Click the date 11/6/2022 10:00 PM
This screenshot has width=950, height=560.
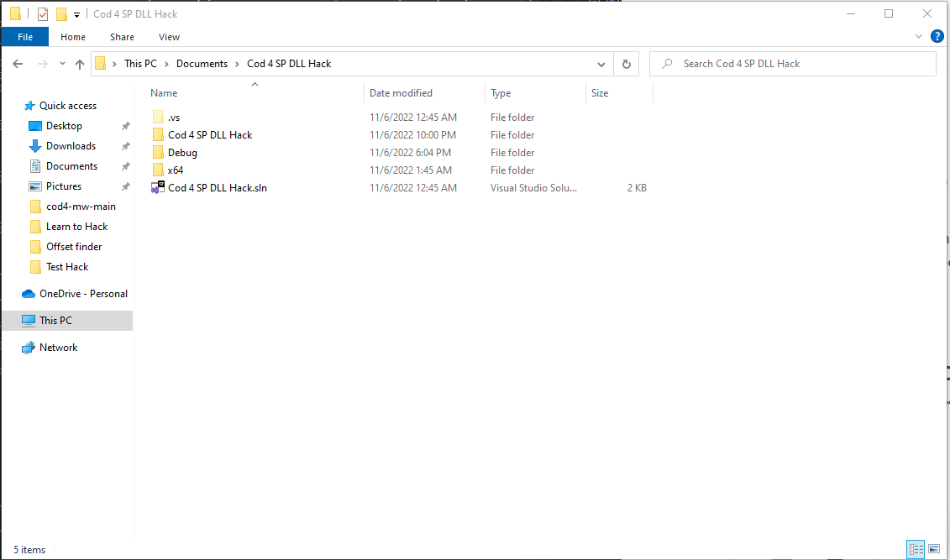tap(412, 135)
